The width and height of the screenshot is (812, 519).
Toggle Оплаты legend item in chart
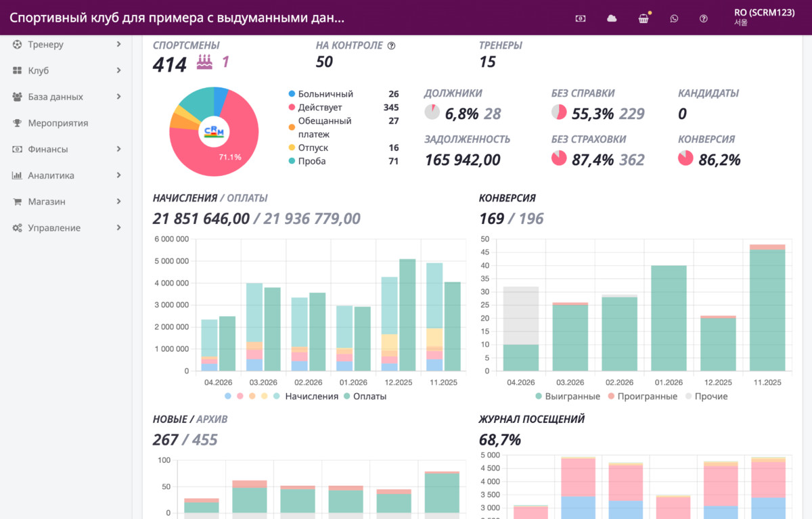[x=365, y=397]
